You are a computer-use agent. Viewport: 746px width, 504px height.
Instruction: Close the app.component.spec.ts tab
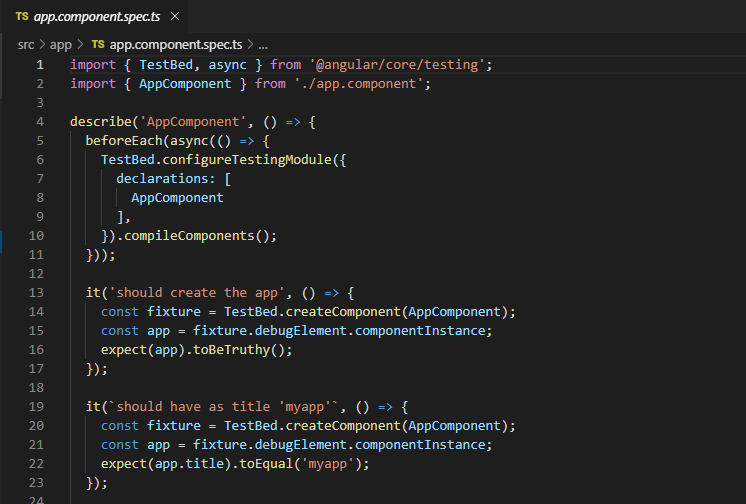click(175, 16)
